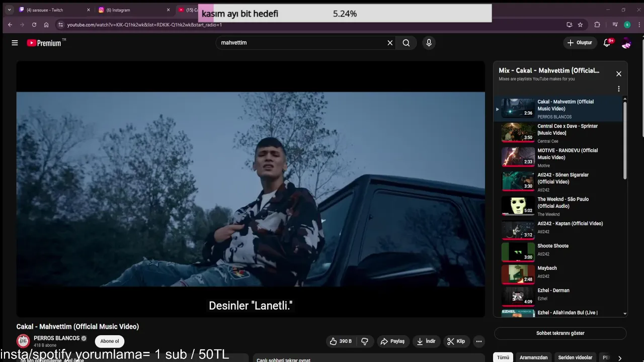644x362 pixels.
Task: Open the PERROS BLANCOS channel avatar
Action: pos(23,341)
